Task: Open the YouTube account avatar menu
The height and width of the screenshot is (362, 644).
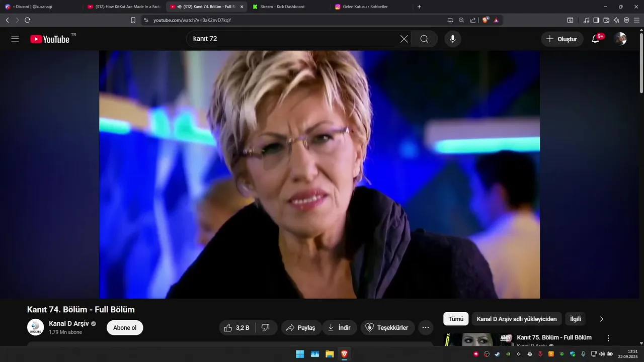Action: click(620, 39)
